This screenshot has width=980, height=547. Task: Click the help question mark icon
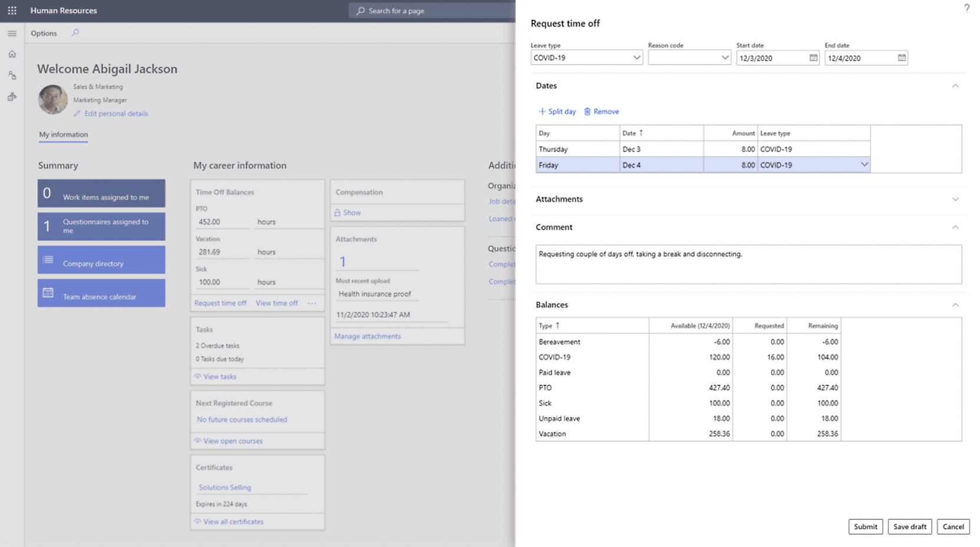[x=966, y=8]
